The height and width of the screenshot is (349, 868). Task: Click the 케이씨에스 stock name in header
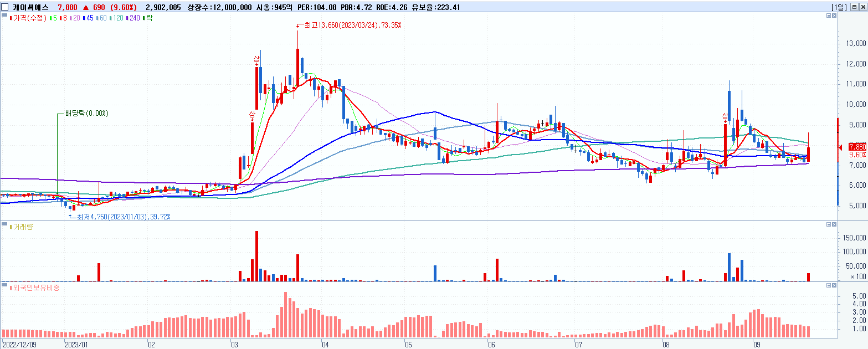[x=30, y=7]
